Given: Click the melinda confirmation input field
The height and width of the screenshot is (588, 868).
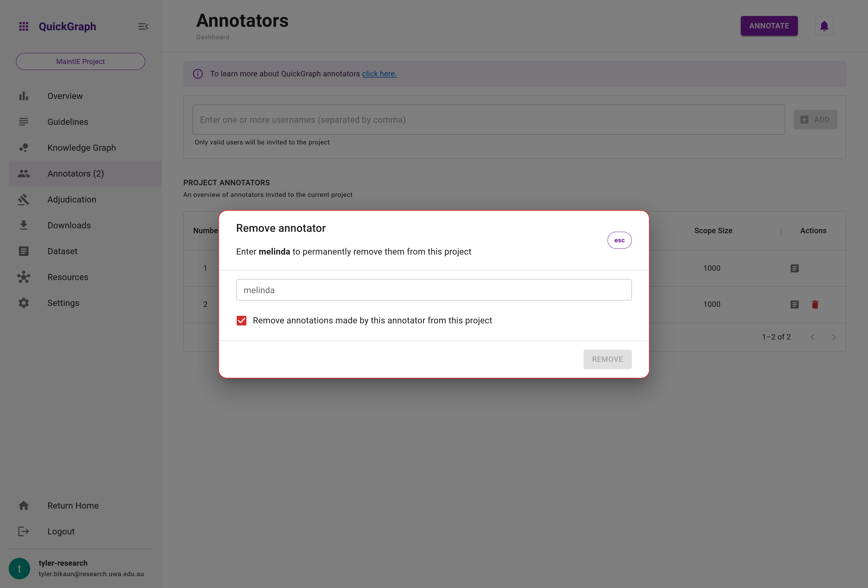Looking at the screenshot, I should click(433, 290).
